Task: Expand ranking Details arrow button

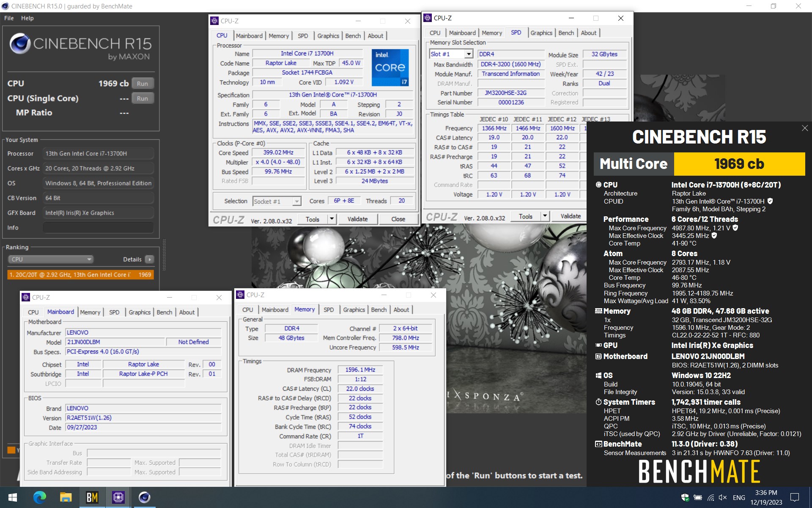Action: (x=149, y=259)
